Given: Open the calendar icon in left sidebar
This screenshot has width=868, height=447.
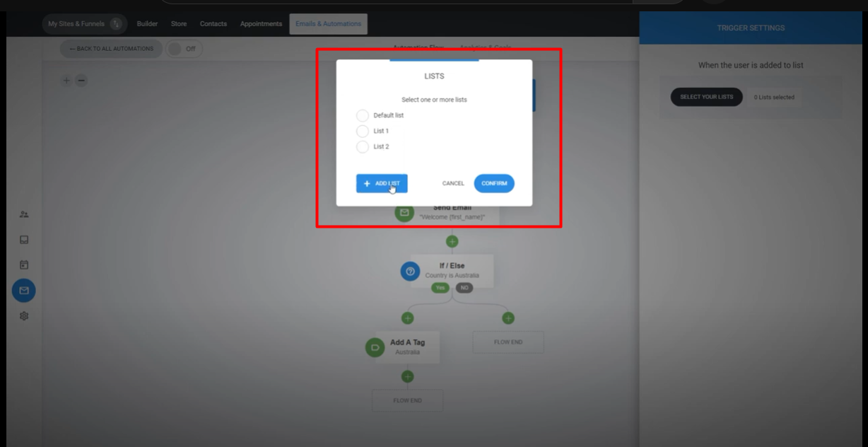Looking at the screenshot, I should pyautogui.click(x=24, y=265).
